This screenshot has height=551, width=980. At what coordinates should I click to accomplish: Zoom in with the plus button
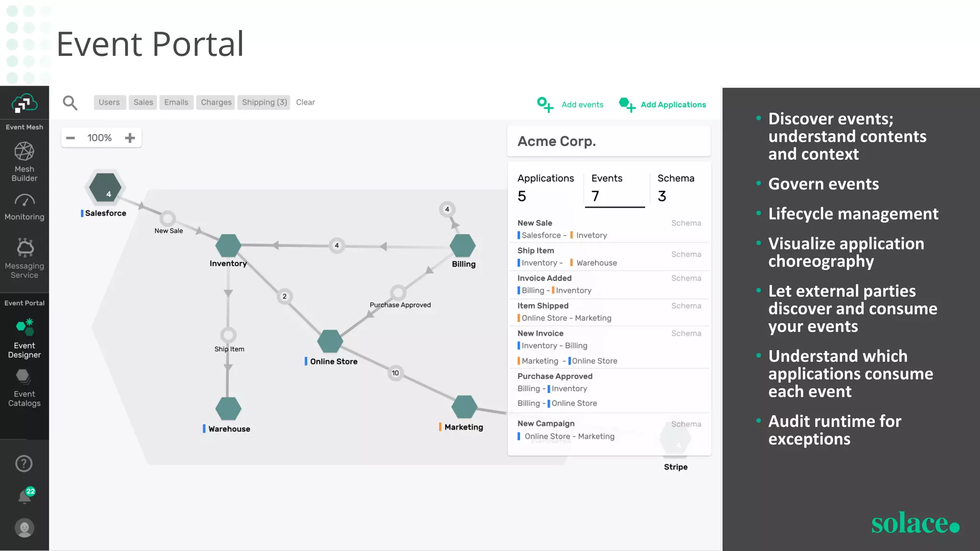click(130, 138)
